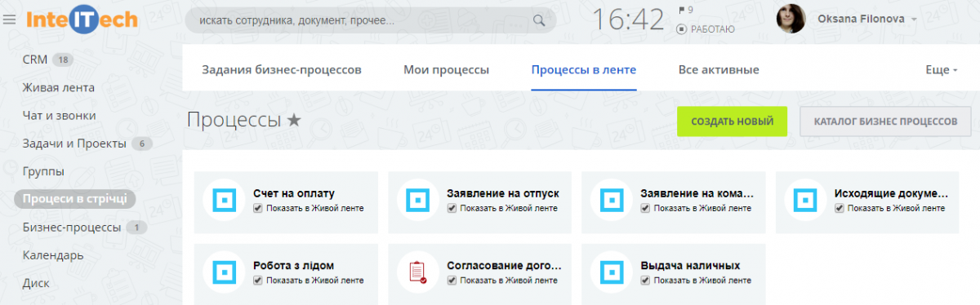Click the IntelITech logo
The height and width of the screenshot is (305, 980).
point(82,20)
